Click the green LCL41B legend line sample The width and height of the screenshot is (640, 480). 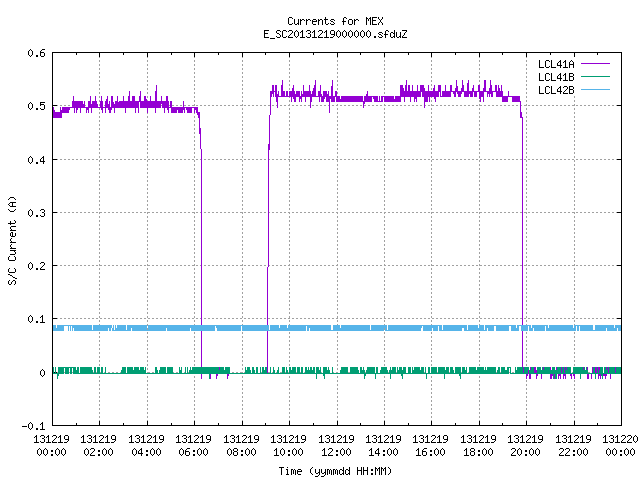595,76
